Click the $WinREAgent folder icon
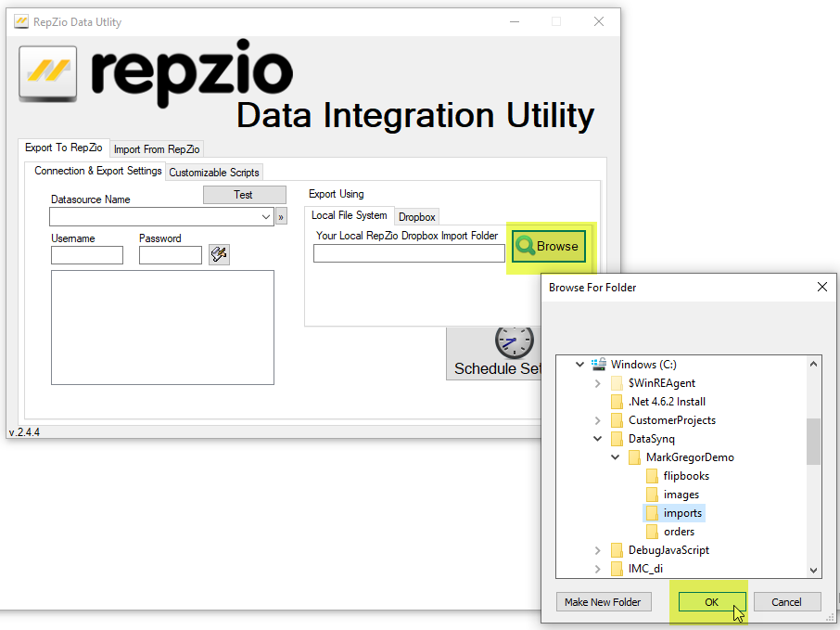Image resolution: width=840 pixels, height=630 pixels. (617, 383)
